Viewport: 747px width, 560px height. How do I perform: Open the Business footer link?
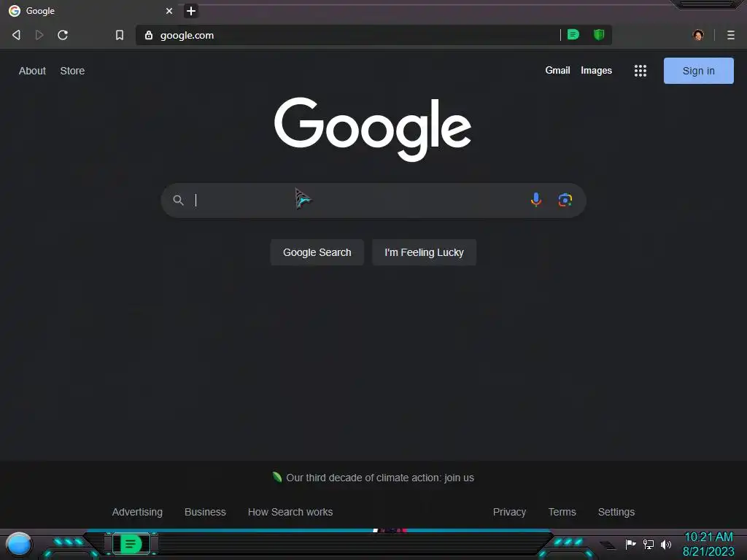pos(205,512)
